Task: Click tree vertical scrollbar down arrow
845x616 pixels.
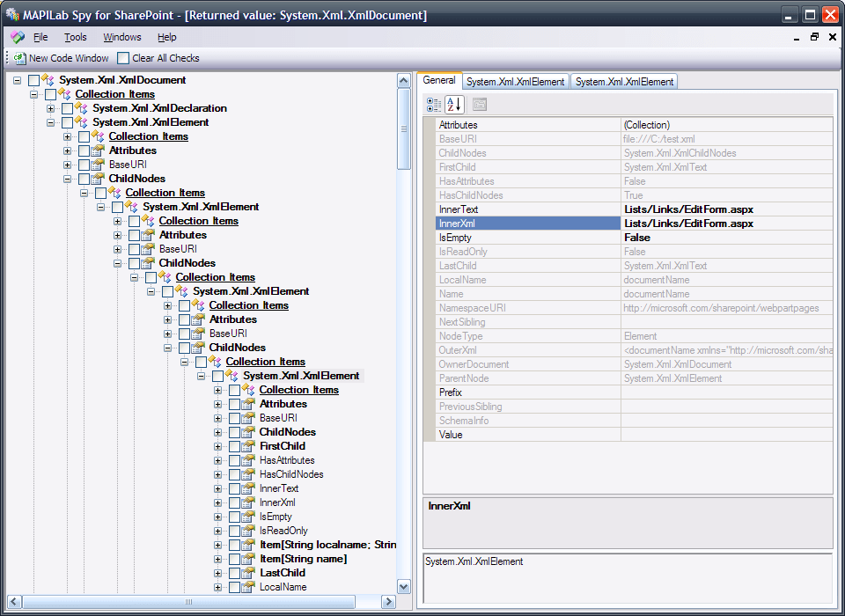Action: [x=404, y=586]
